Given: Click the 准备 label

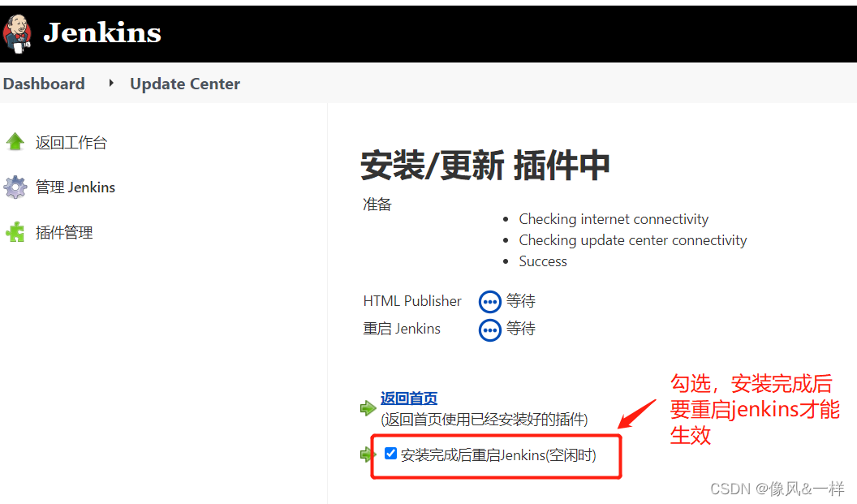Looking at the screenshot, I should pos(377,205).
